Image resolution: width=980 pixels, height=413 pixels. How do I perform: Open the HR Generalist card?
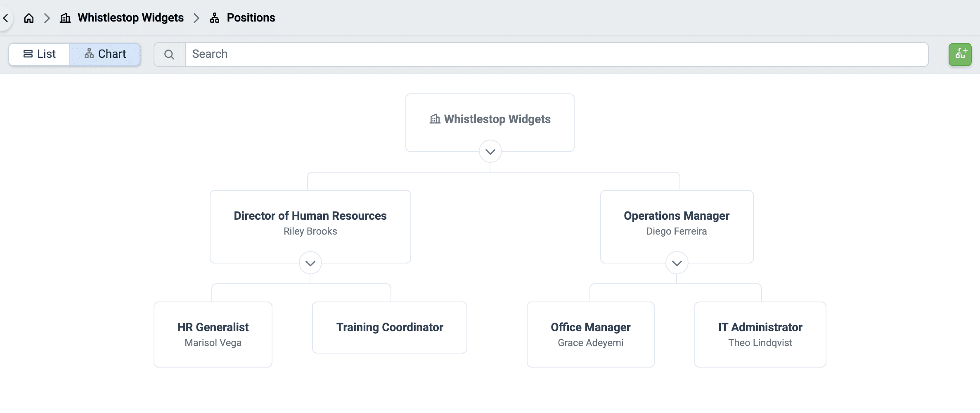213,335
